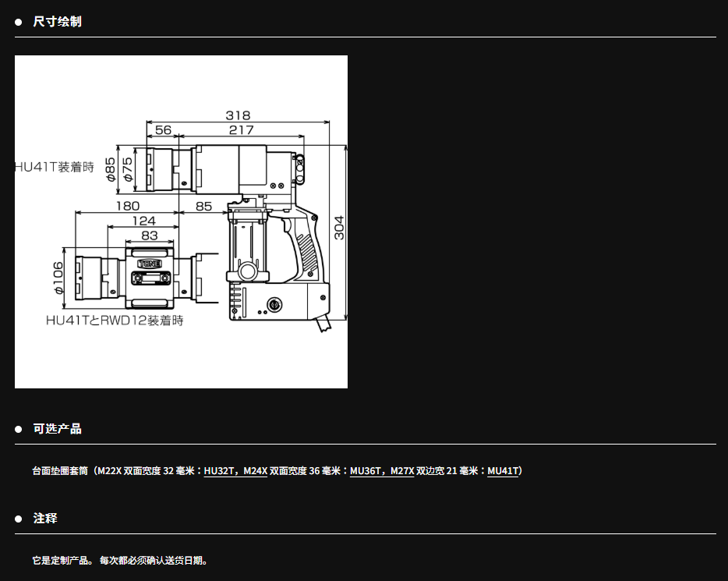
Task: Click the custom product delivery note text
Action: point(120,560)
